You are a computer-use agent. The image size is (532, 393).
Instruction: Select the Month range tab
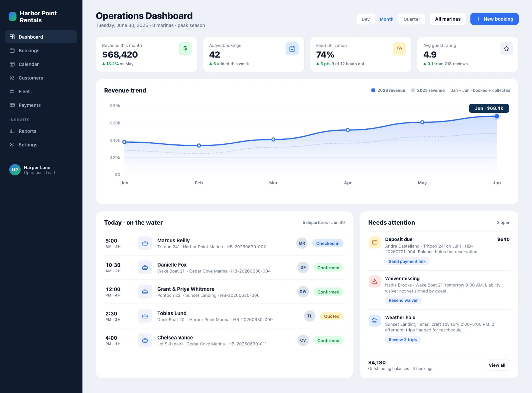click(x=387, y=19)
